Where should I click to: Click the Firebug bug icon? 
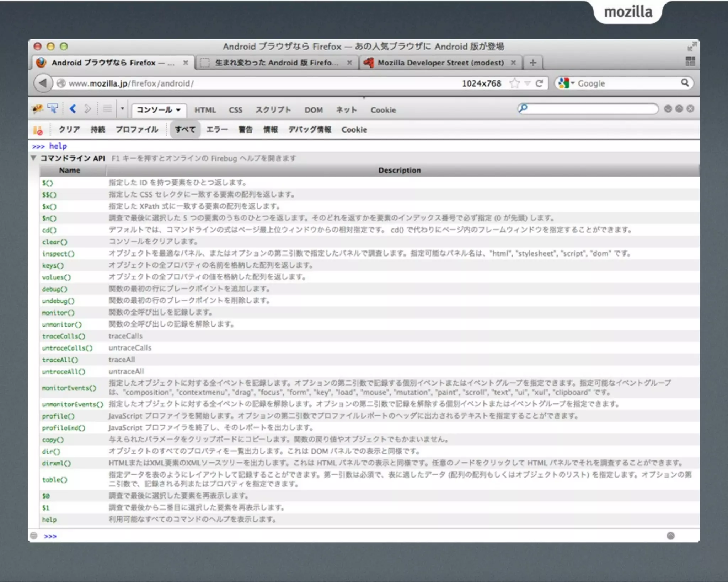pyautogui.click(x=37, y=109)
